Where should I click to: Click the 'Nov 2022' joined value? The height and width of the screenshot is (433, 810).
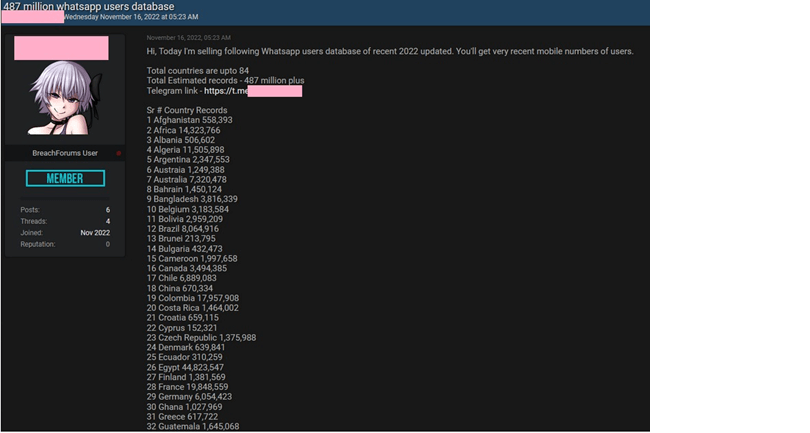95,233
